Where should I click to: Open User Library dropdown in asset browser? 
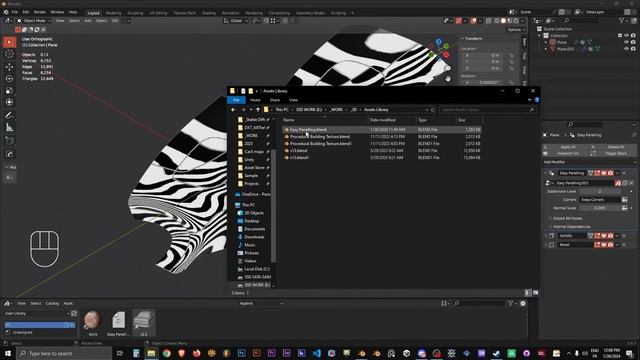pos(36,313)
